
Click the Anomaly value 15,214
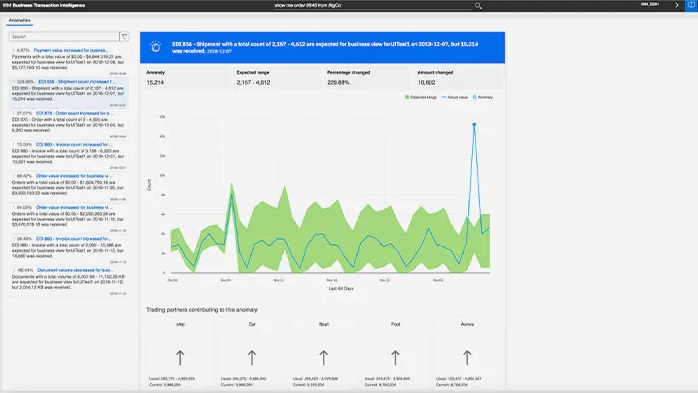point(155,83)
